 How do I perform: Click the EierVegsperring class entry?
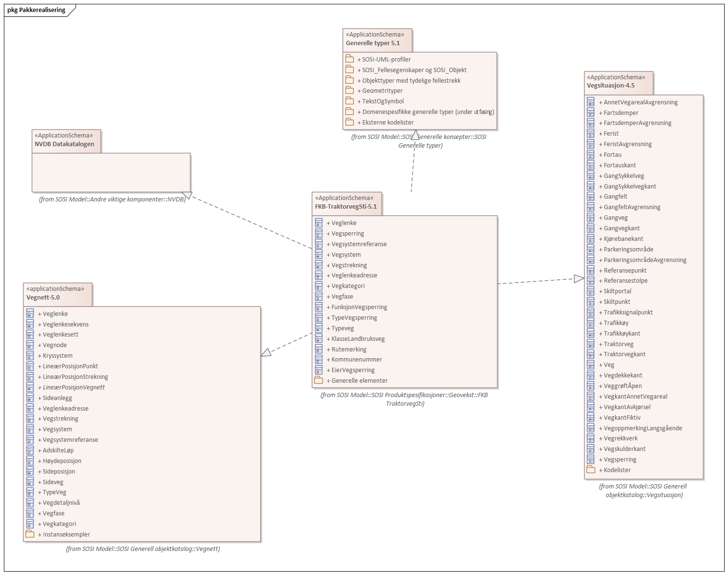click(x=353, y=370)
